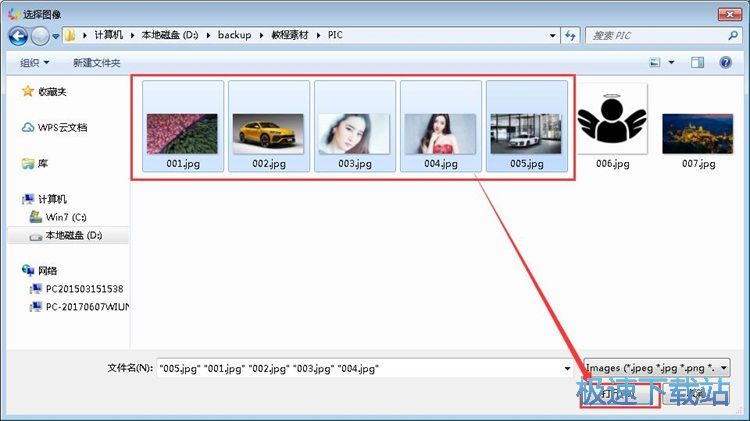This screenshot has width=750, height=421.
Task: Change the view with the view icon
Action: click(655, 62)
